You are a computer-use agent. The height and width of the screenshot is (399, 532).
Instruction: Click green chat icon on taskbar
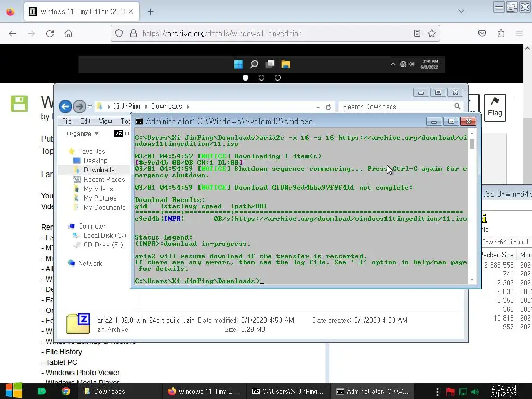[42, 391]
